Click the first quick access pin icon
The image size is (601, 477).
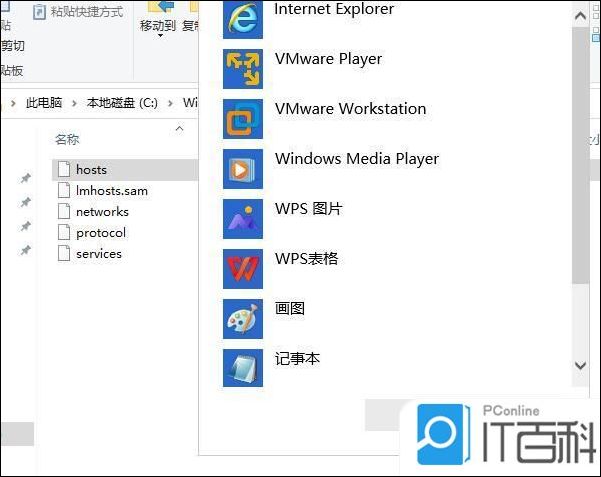point(26,178)
